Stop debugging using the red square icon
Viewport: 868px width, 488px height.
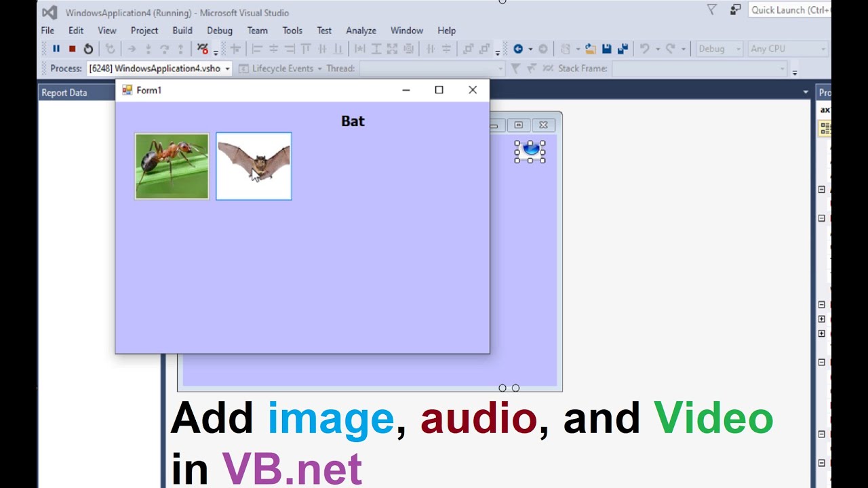click(x=73, y=48)
